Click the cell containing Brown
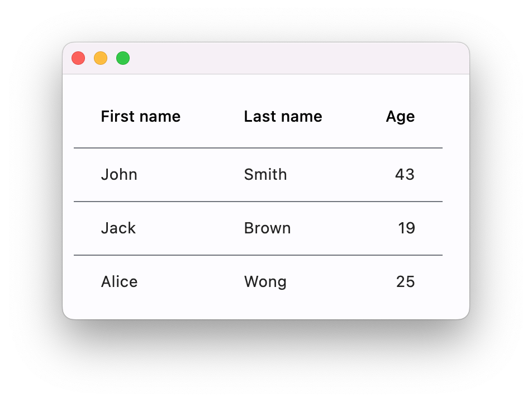The width and height of the screenshot is (532, 402). tap(267, 228)
